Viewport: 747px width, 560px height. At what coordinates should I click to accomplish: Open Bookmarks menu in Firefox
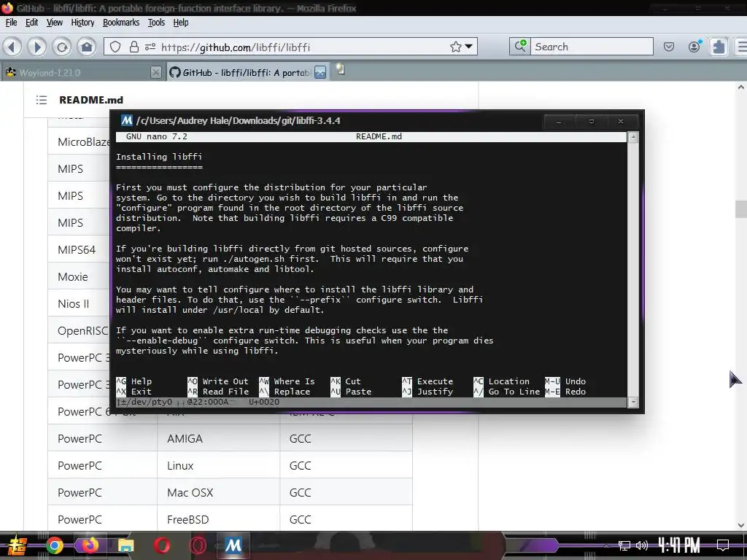(121, 23)
